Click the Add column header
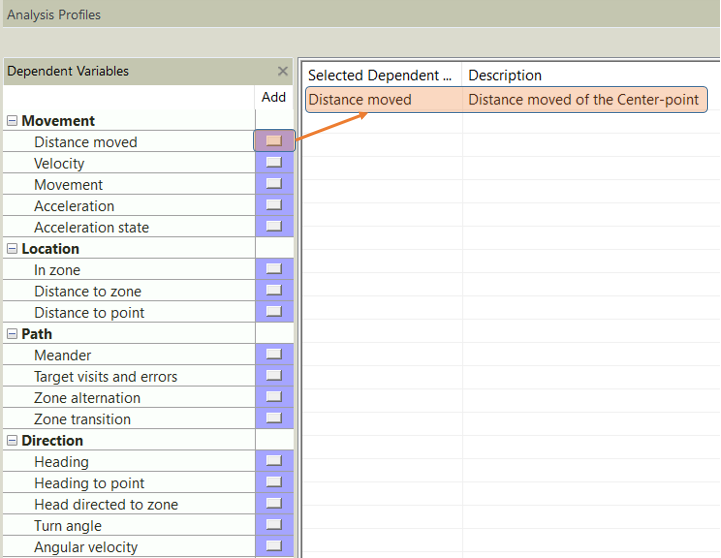Viewport: 721px width, 558px height. [274, 97]
